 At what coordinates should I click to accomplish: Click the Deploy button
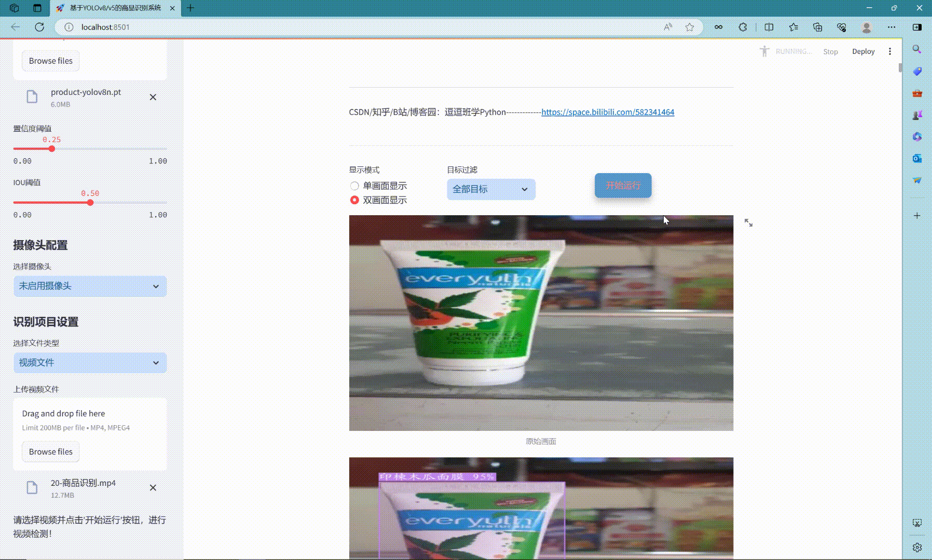point(864,51)
